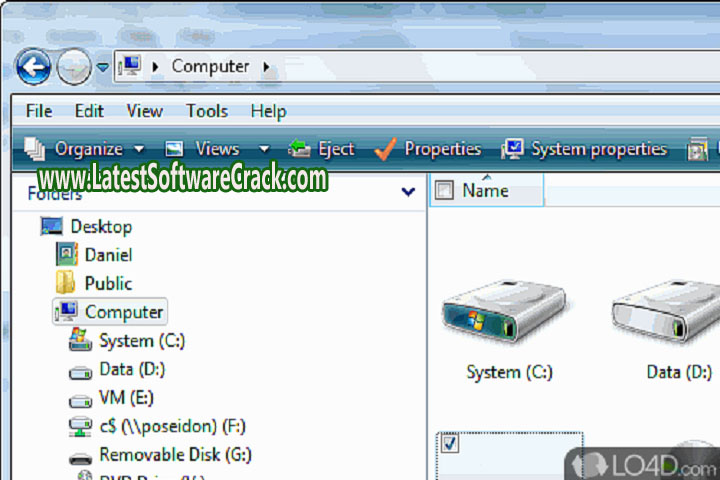Open the File menu
720x480 pixels.
click(39, 111)
